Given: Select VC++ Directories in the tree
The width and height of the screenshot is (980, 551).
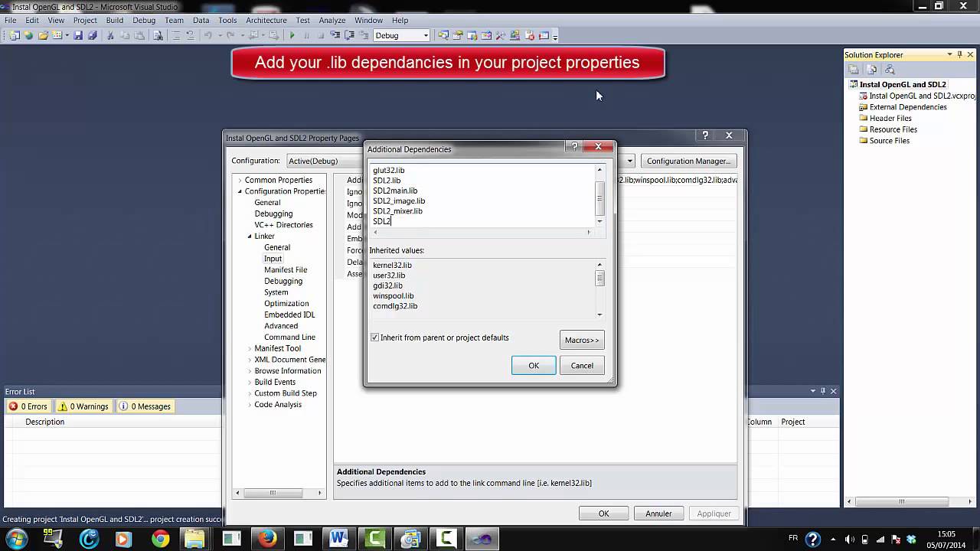Looking at the screenshot, I should click(x=283, y=225).
